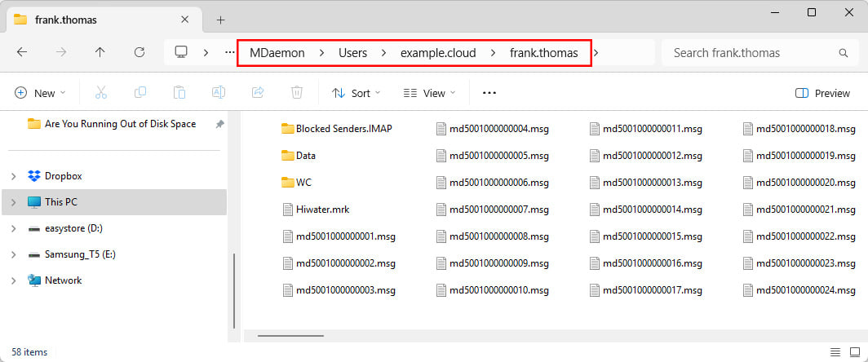
Task: Refresh the folder view
Action: coord(139,52)
